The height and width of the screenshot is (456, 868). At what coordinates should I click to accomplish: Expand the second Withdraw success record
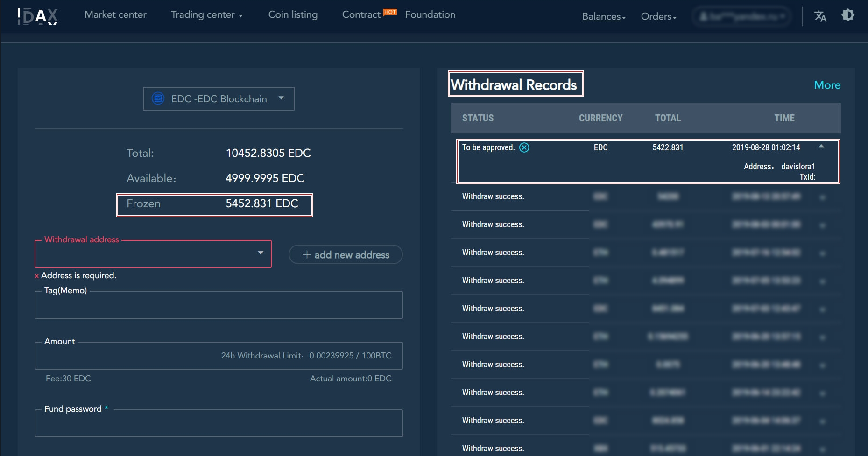[823, 225]
